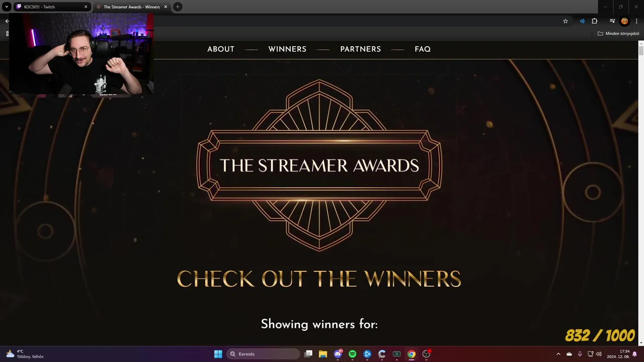Click the streamer webcam overlay
Screen dimensions: 644x362
[81, 54]
